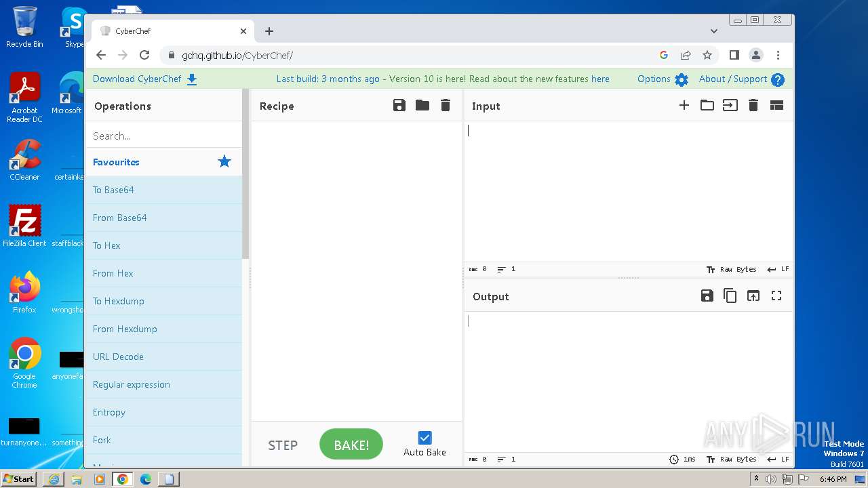
Task: Open folder as input
Action: [x=707, y=105]
